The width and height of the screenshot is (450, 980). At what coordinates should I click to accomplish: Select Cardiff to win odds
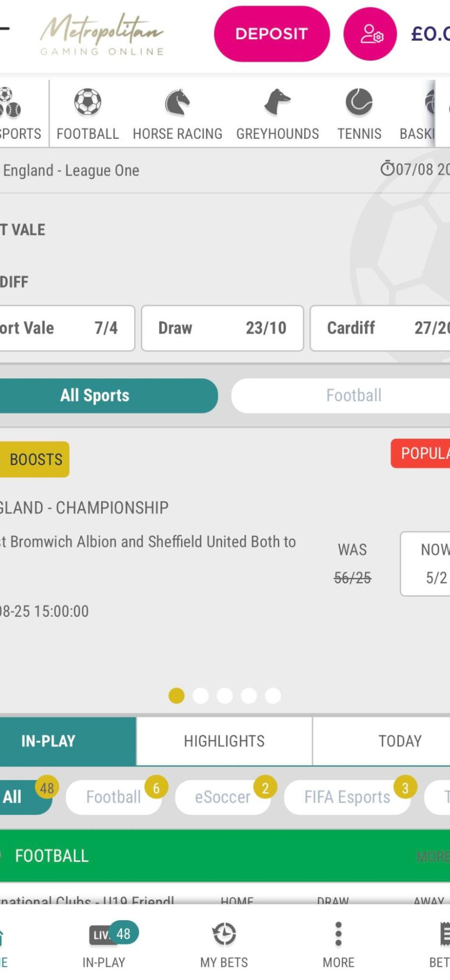[381, 328]
